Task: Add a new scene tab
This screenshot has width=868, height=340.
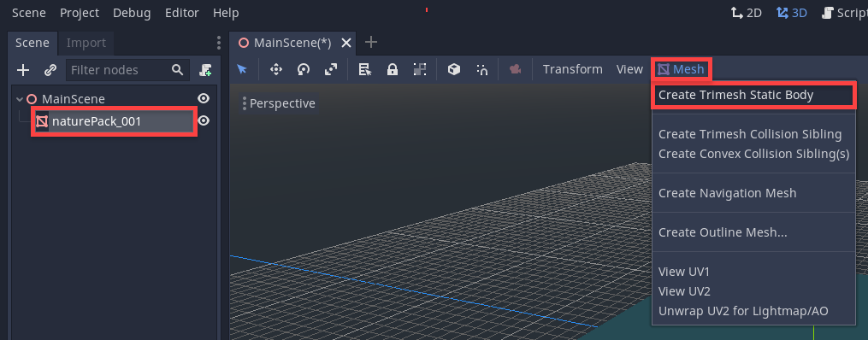Action: 371,42
